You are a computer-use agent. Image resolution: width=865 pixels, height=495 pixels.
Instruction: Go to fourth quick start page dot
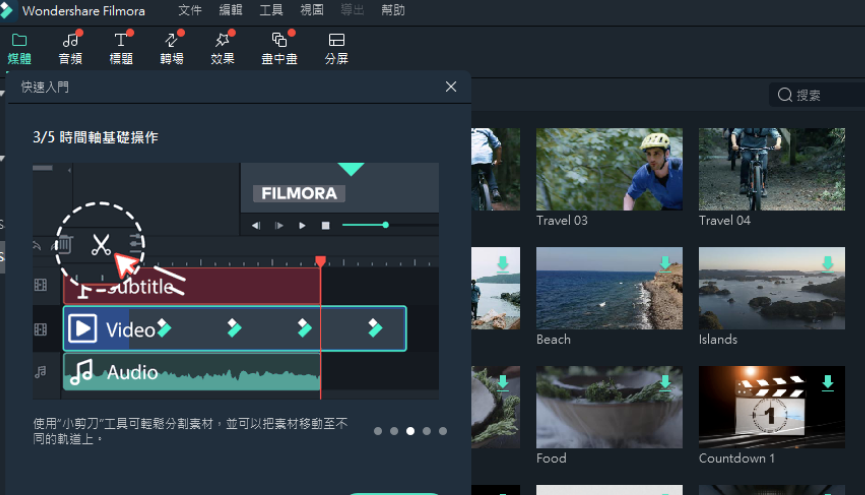[x=426, y=431]
